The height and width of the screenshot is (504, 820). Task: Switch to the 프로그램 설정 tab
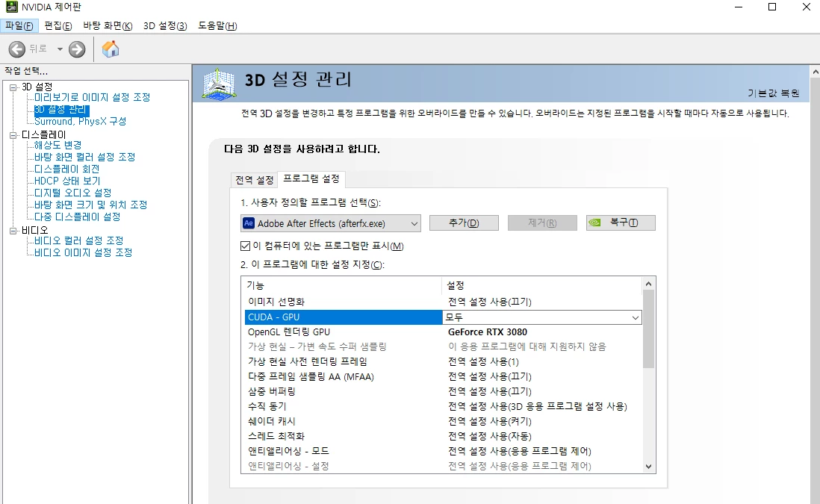[x=311, y=178]
